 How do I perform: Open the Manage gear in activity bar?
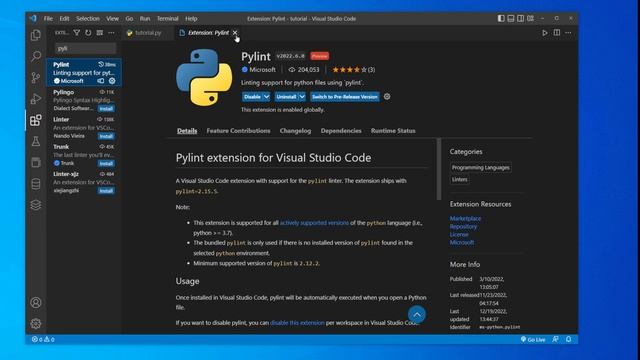(x=36, y=323)
